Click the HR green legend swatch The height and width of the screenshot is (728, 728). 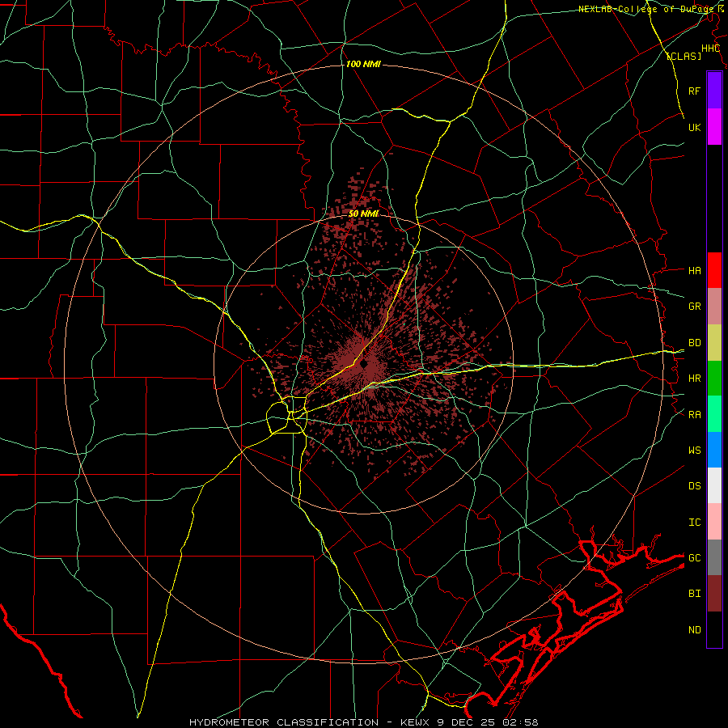[714, 378]
